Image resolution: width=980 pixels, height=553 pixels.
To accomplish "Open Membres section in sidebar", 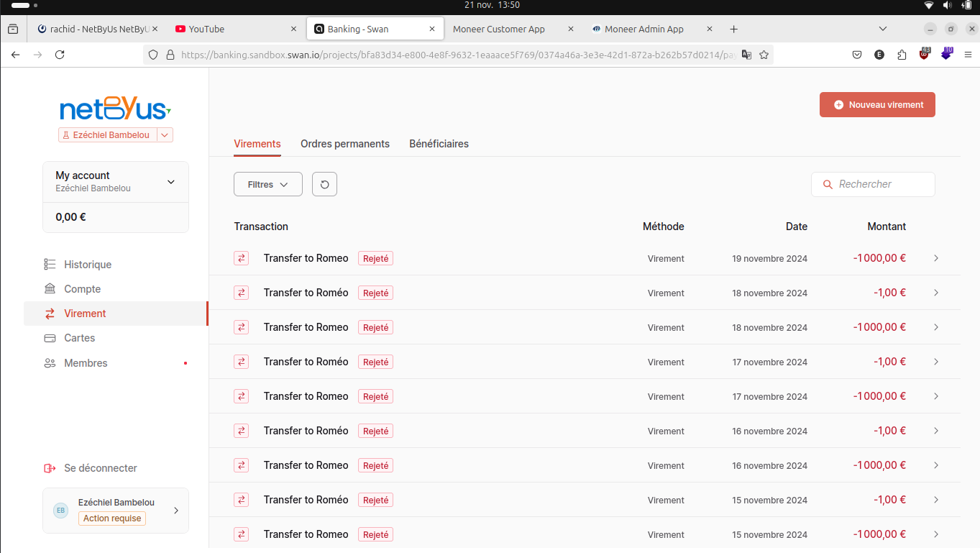I will pyautogui.click(x=115, y=363).
